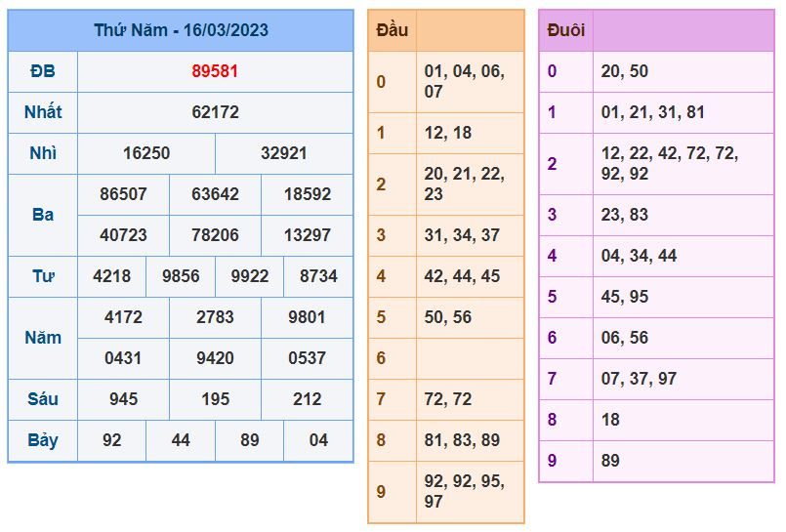Click Đầu row 0 values 01, 04, 06, 07
The width and height of the screenshot is (786, 532).
point(464,81)
